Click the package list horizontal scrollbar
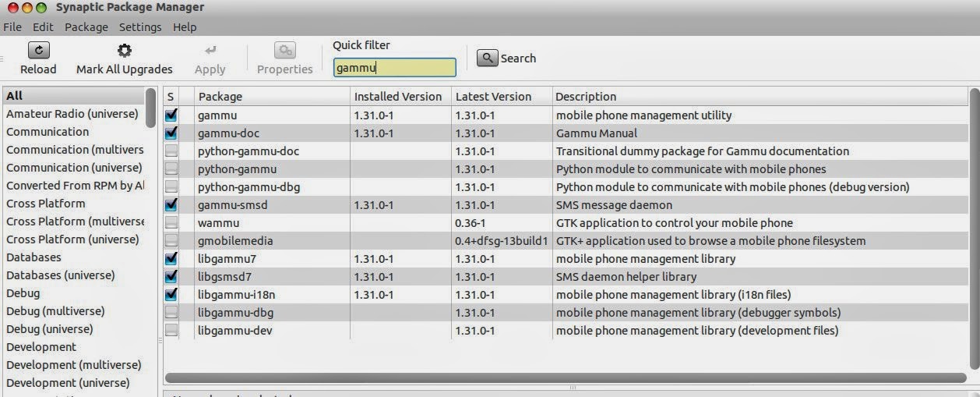 click(x=566, y=378)
